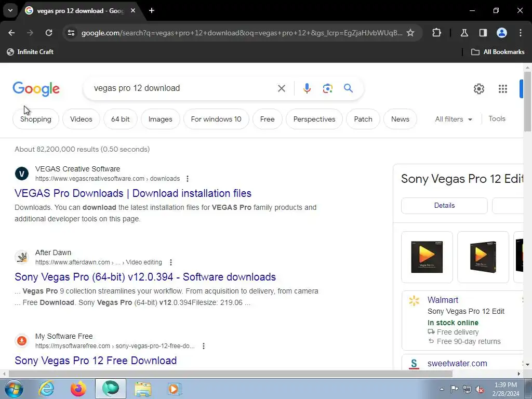Open the tab search dropdown arrow
The image size is (532, 399).
pos(10,10)
